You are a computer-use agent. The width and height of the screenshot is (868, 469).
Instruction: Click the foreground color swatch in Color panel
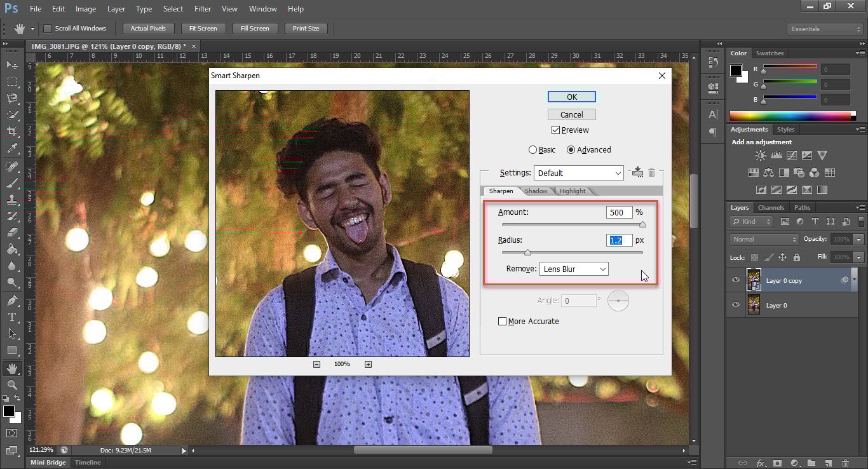pyautogui.click(x=735, y=70)
